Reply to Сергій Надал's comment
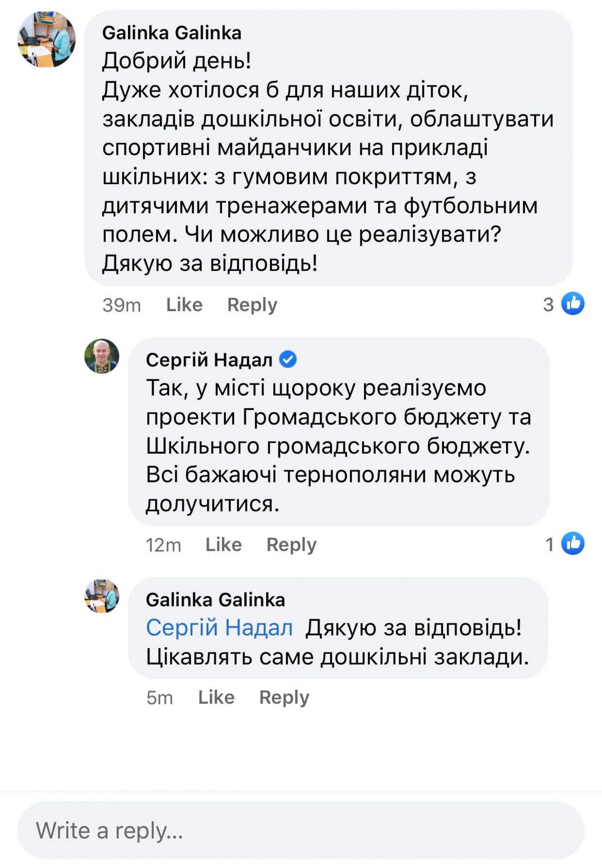The image size is (602, 868). pos(292,545)
